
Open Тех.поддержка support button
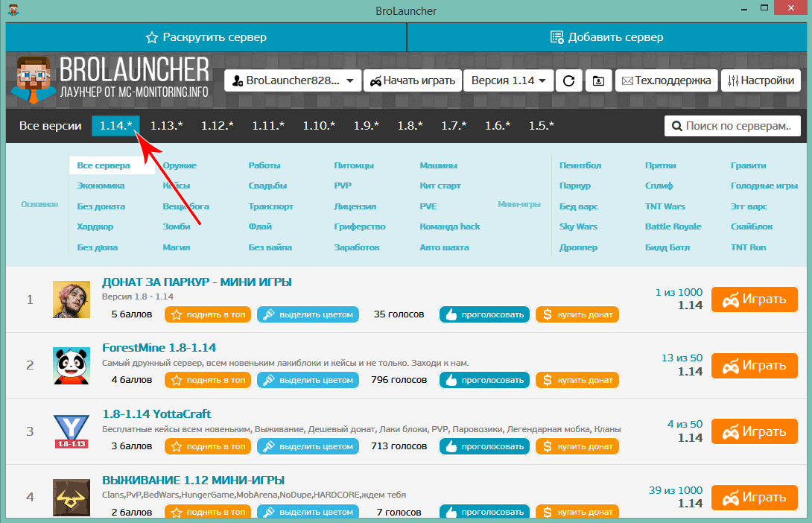point(666,80)
